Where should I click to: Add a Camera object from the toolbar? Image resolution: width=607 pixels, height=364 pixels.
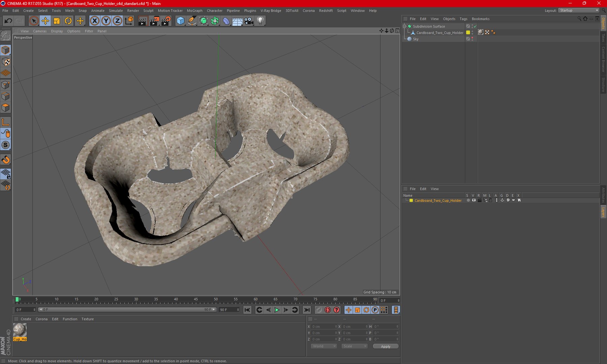tap(249, 21)
